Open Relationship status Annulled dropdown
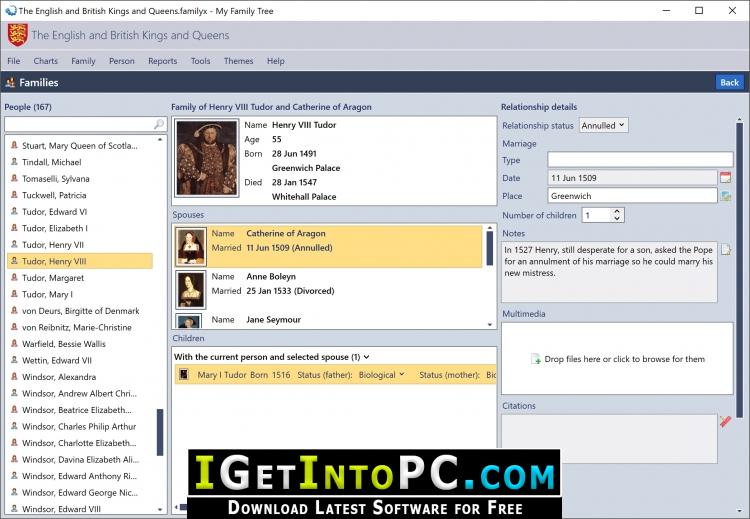The width and height of the screenshot is (750, 519). [603, 125]
